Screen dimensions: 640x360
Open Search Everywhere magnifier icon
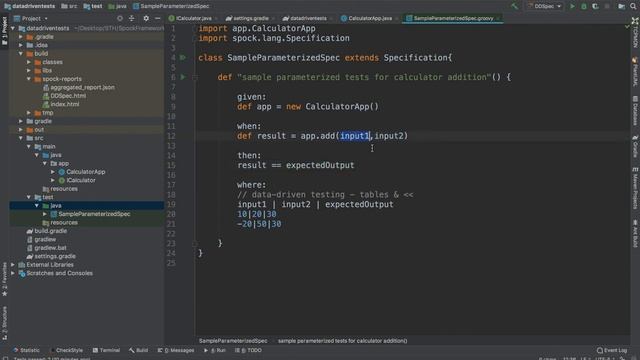633,6
